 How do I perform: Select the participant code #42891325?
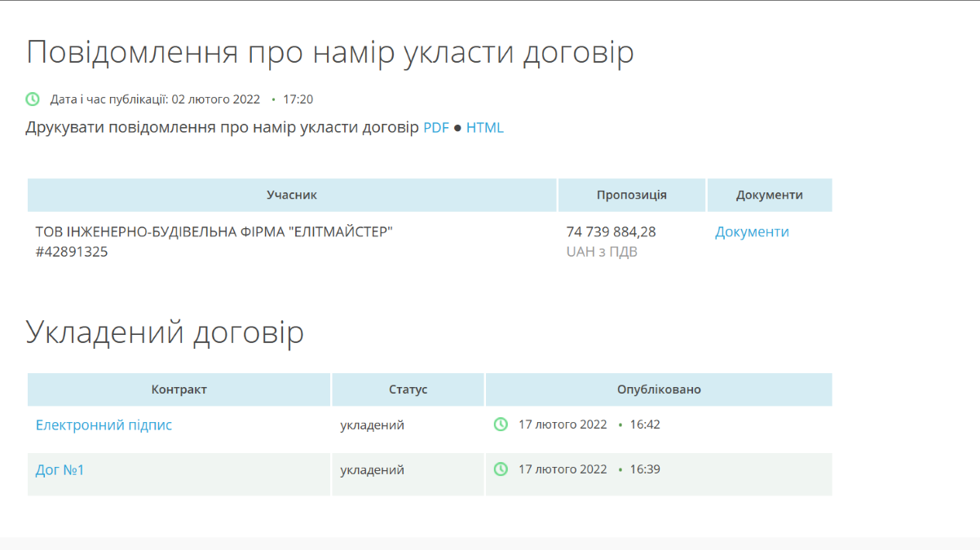(x=72, y=252)
